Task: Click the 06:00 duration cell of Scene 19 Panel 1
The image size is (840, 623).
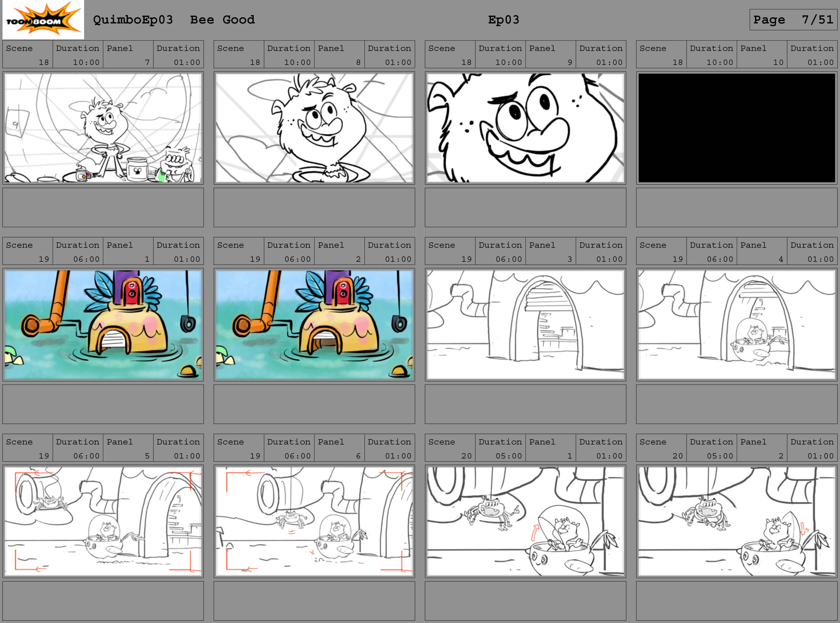Action: tap(78, 251)
